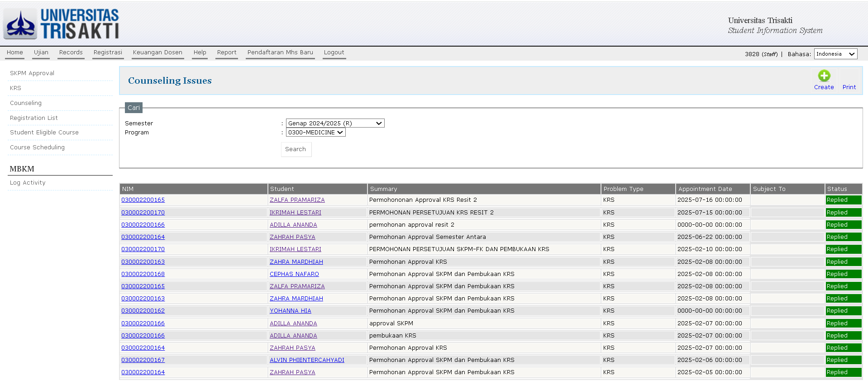Click the Universitas Trisakti logo
This screenshot has height=385, width=868.
(61, 24)
